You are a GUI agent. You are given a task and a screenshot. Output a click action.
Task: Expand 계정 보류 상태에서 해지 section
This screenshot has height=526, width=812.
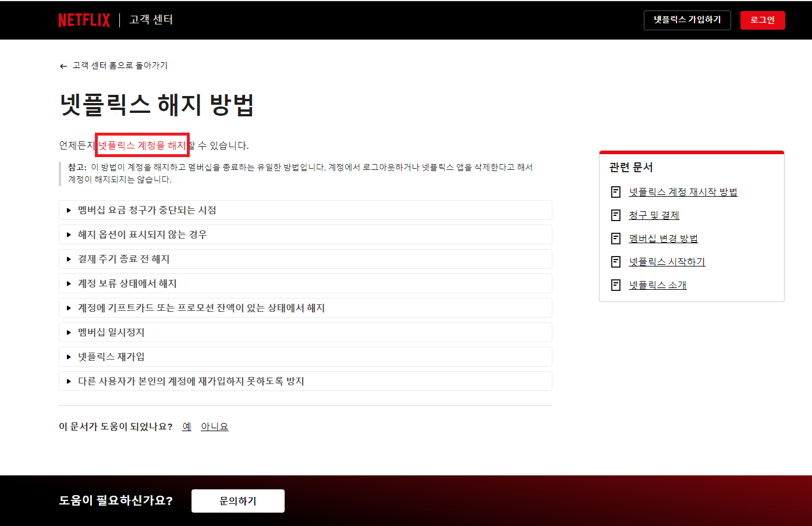pyautogui.click(x=306, y=283)
